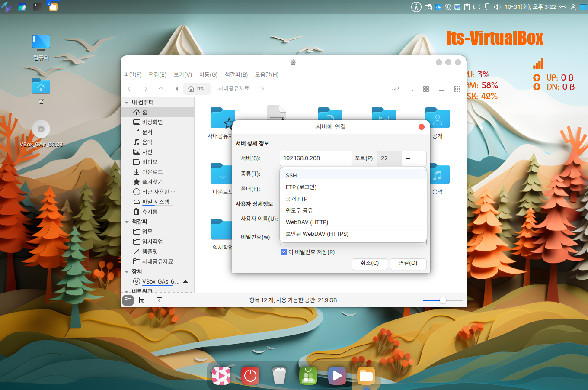Increase port with plus button
The height and width of the screenshot is (390, 588).
(420, 158)
